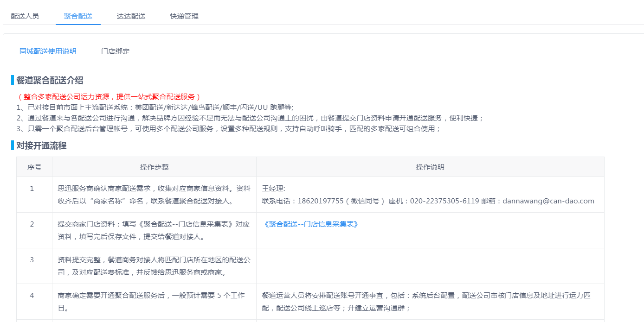Click the line starting 2、通过餐道来与各配送公司
The image size is (644, 322).
coord(250,118)
